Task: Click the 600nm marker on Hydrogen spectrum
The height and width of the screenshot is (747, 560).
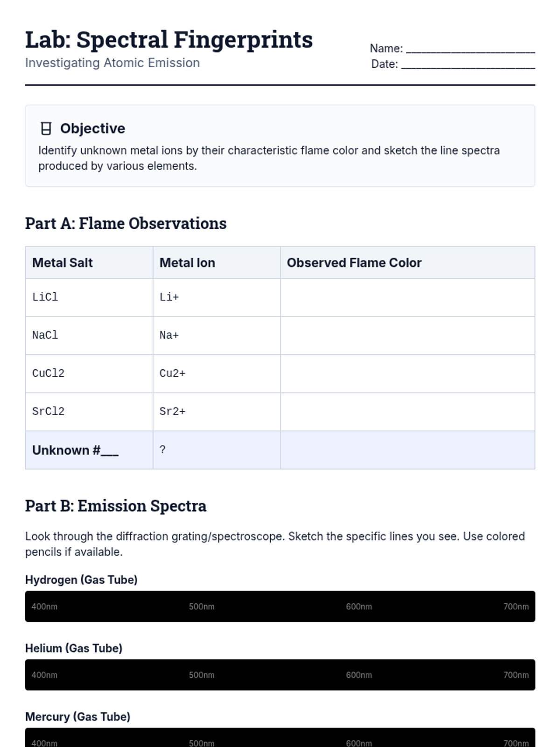Action: coord(359,606)
